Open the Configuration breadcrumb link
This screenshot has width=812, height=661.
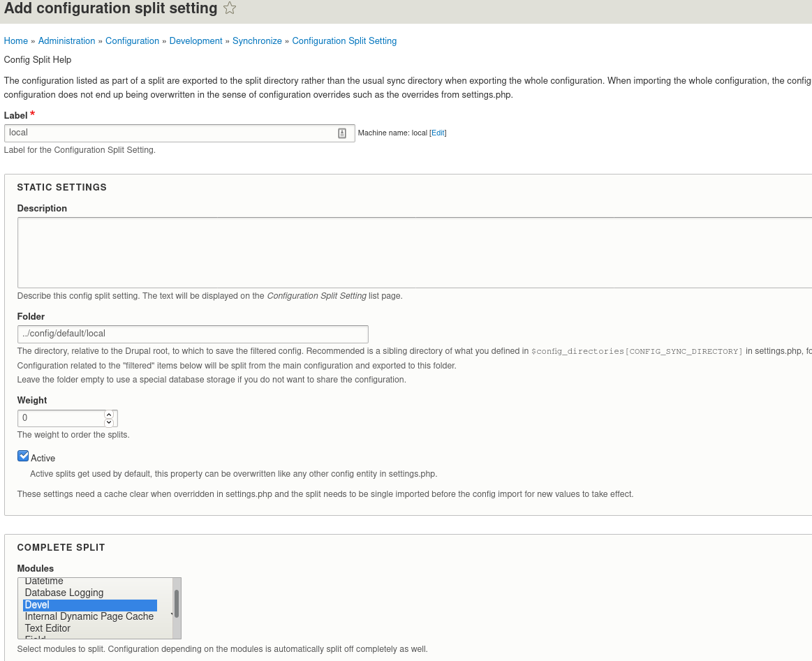tap(132, 41)
